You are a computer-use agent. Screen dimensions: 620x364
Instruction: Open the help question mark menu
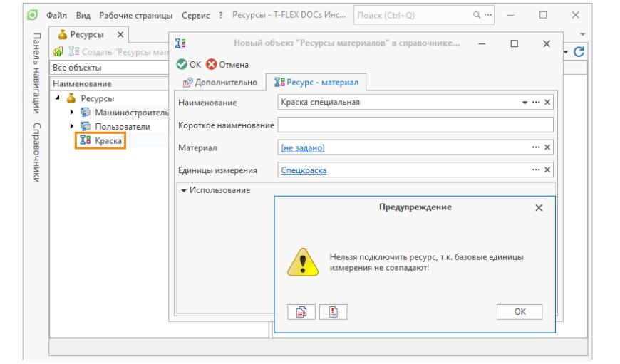tap(221, 16)
